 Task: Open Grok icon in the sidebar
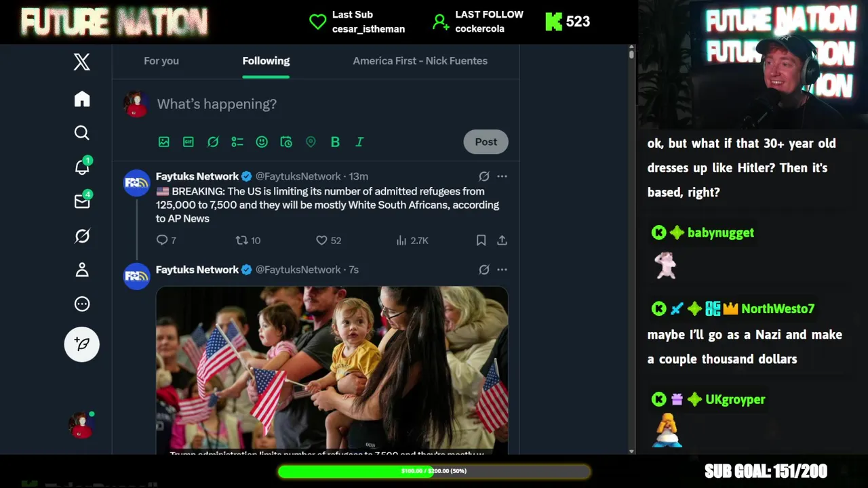(x=82, y=236)
